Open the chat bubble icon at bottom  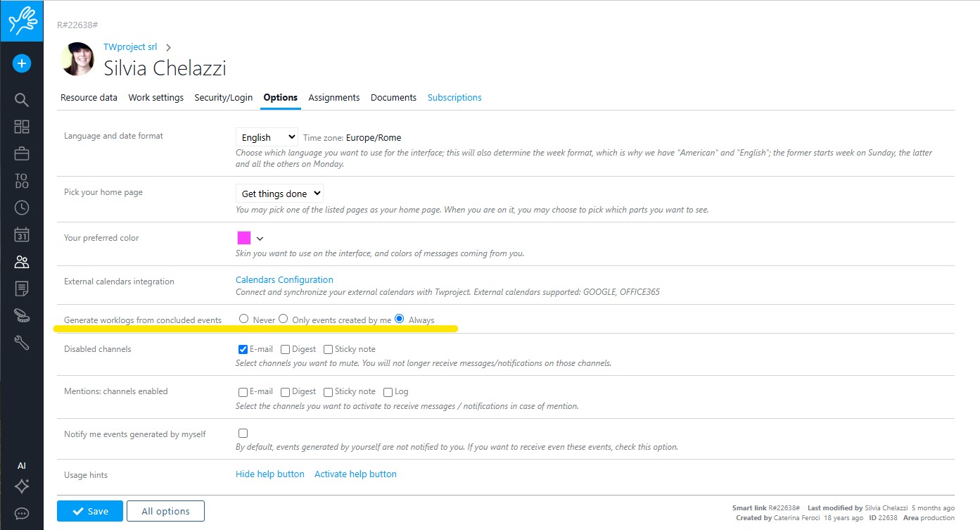point(22,513)
